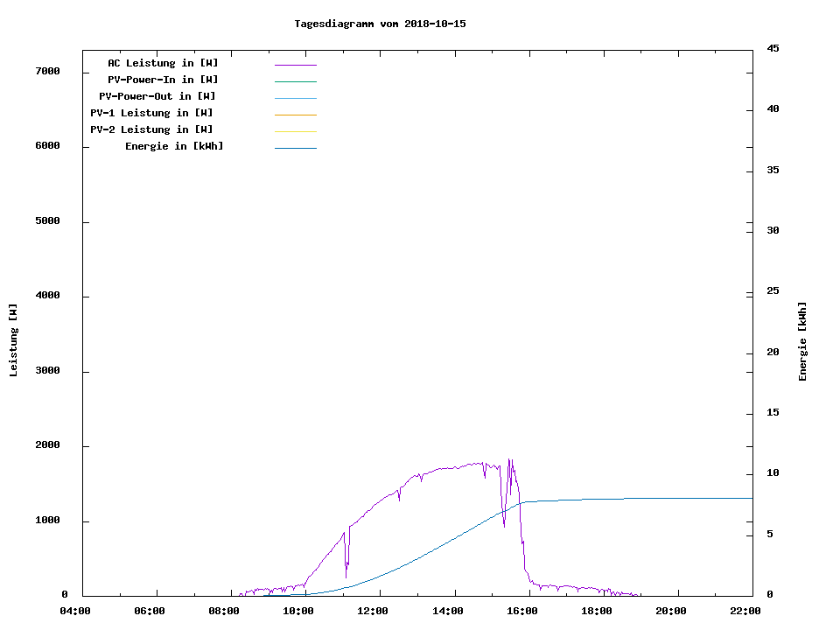The image size is (840, 630).
Task: Click the 12:00 tick label on time axis
Action: (x=374, y=611)
